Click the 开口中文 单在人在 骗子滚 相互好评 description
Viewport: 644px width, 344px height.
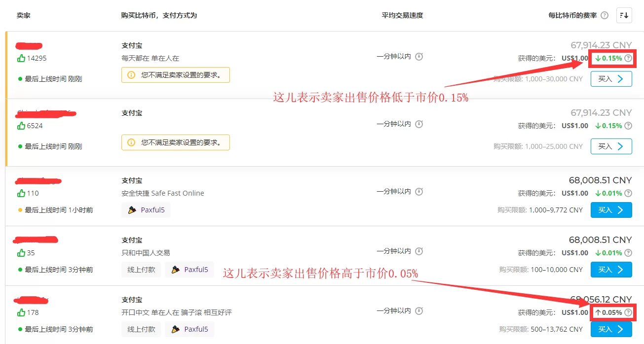click(177, 312)
